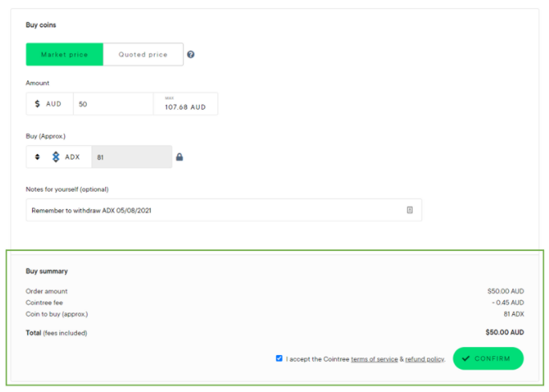This screenshot has height=392, width=549.
Task: Edit the notes for yourself field
Action: [224, 210]
